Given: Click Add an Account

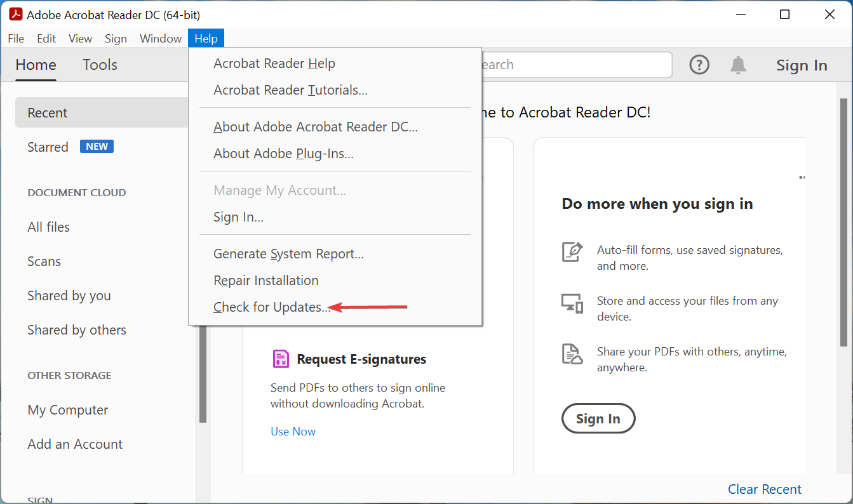Looking at the screenshot, I should point(75,444).
